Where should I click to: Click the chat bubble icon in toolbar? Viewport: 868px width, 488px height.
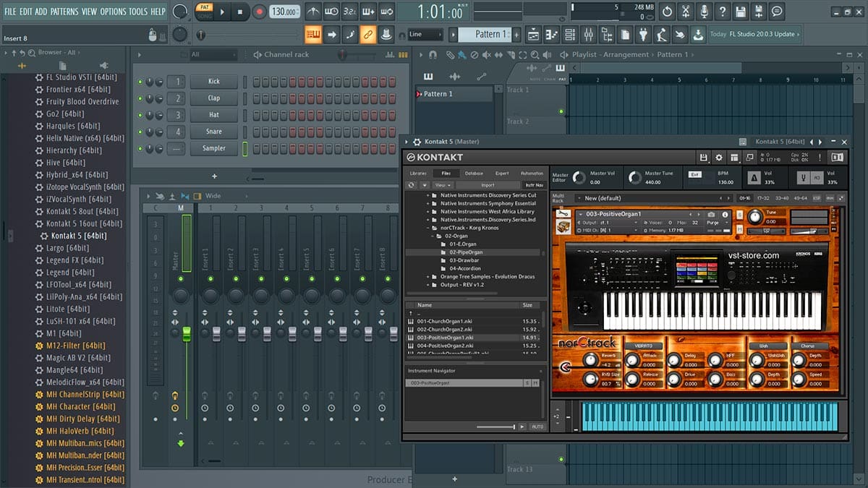pyautogui.click(x=777, y=12)
